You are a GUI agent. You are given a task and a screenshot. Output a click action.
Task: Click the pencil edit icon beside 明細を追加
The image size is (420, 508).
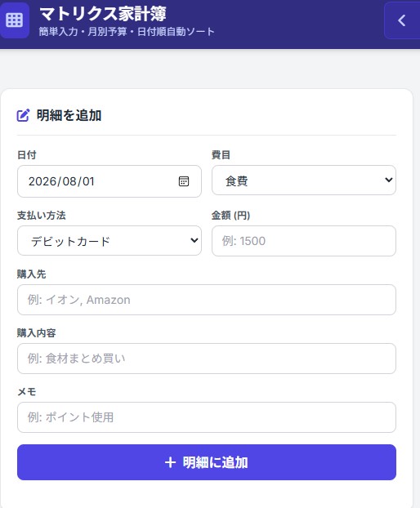tap(23, 115)
